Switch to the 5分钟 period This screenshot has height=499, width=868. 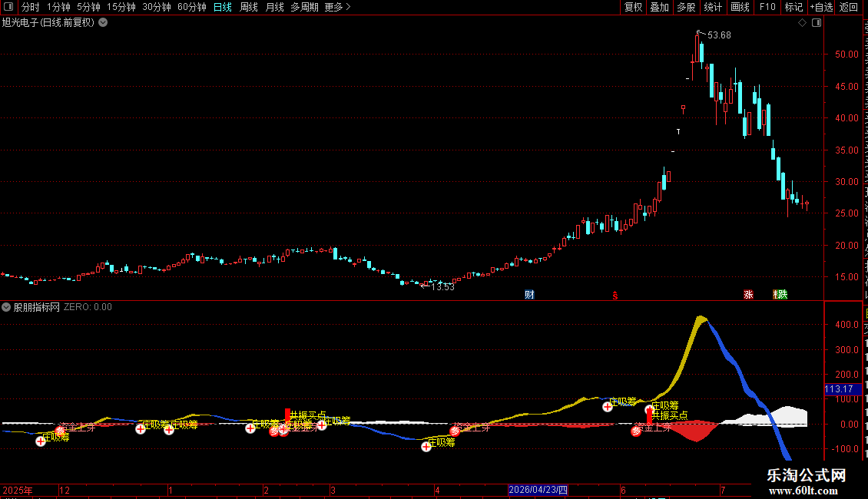(88, 7)
